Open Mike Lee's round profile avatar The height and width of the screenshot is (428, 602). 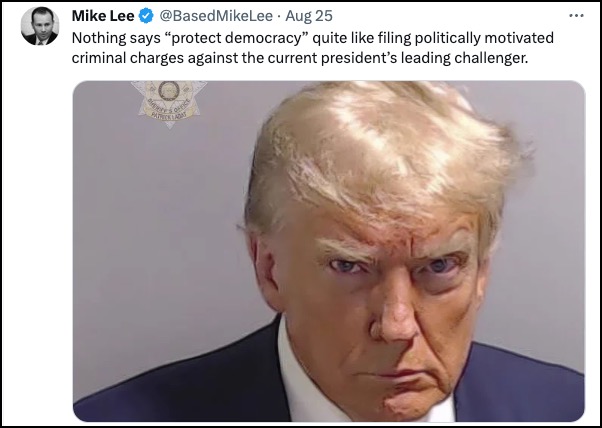coord(40,26)
